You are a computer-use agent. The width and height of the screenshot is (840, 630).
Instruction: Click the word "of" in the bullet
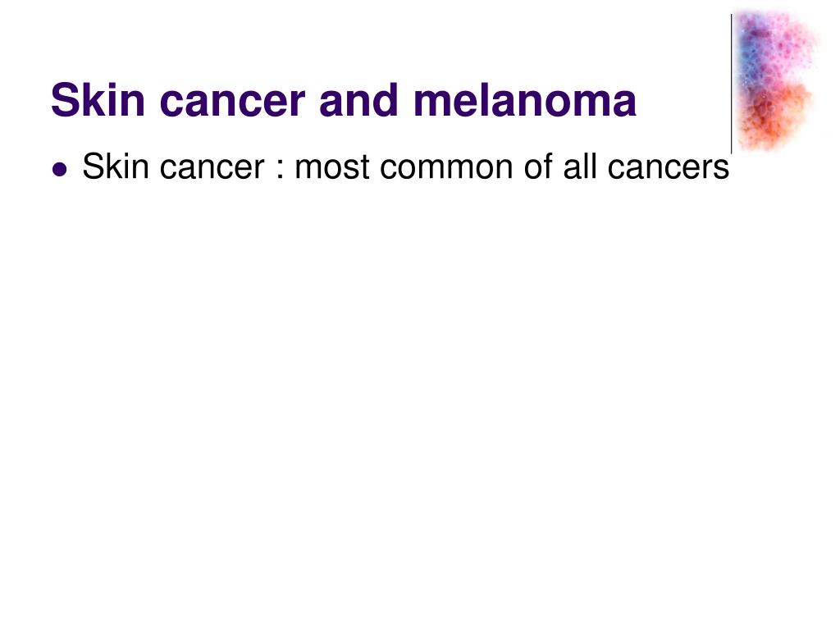click(x=538, y=166)
